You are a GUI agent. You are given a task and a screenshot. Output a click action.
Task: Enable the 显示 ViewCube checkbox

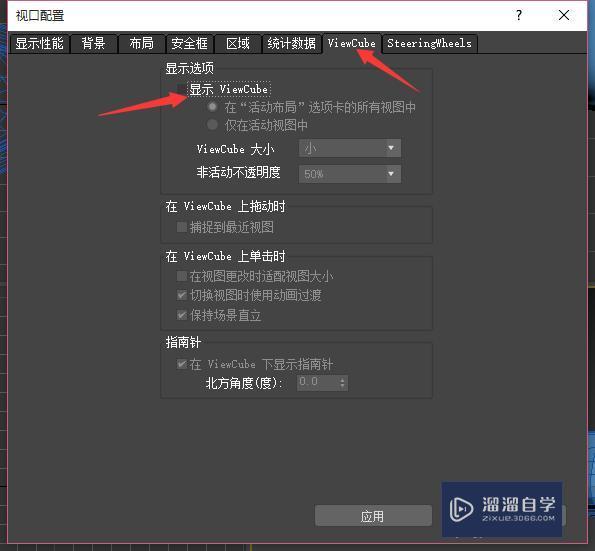182,90
